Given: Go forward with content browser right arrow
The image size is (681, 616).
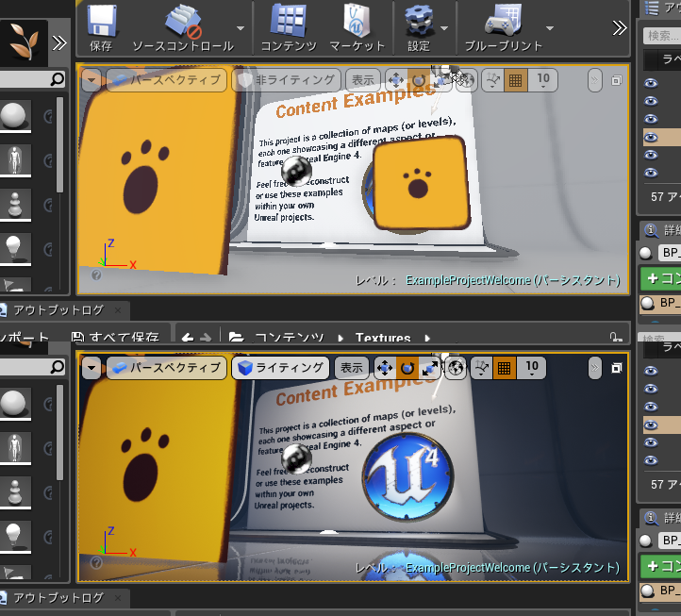Looking at the screenshot, I should pyautogui.click(x=206, y=337).
